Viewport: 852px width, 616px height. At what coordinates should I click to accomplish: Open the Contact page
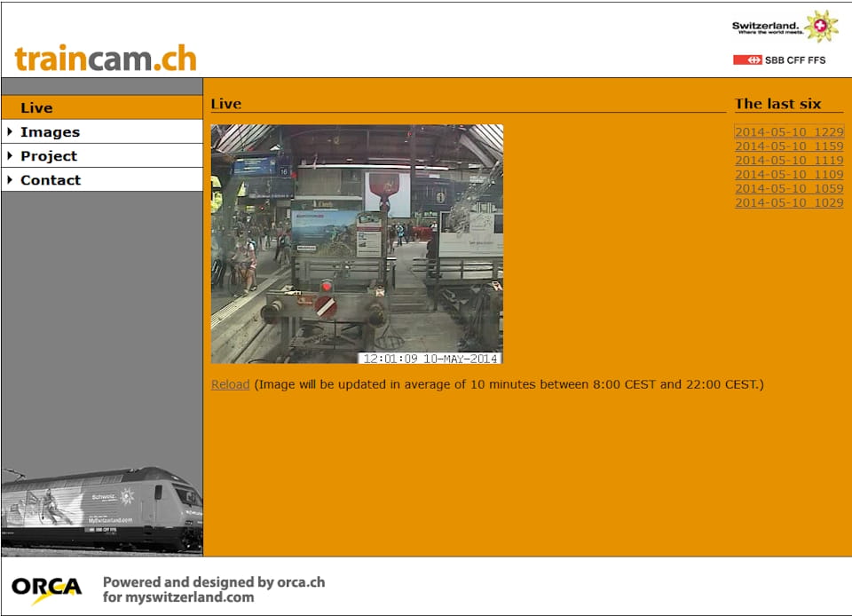[51, 180]
